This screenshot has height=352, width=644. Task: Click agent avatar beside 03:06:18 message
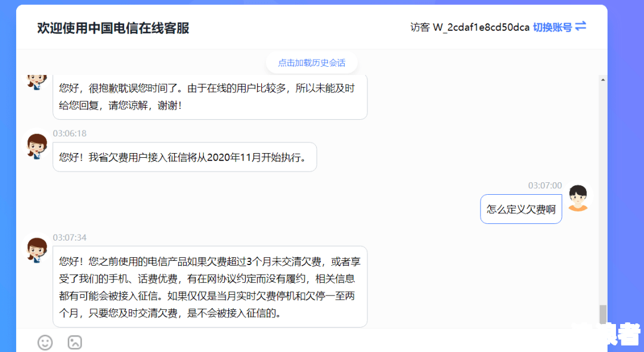[x=37, y=146]
